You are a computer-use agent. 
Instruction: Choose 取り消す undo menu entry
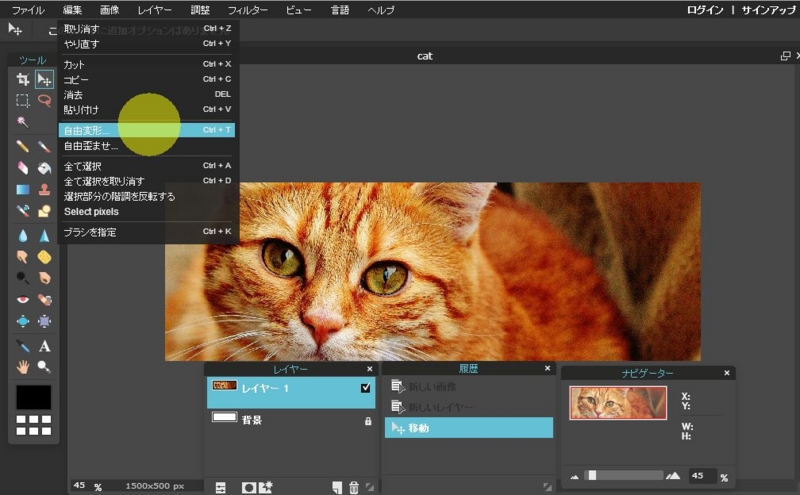(x=146, y=29)
